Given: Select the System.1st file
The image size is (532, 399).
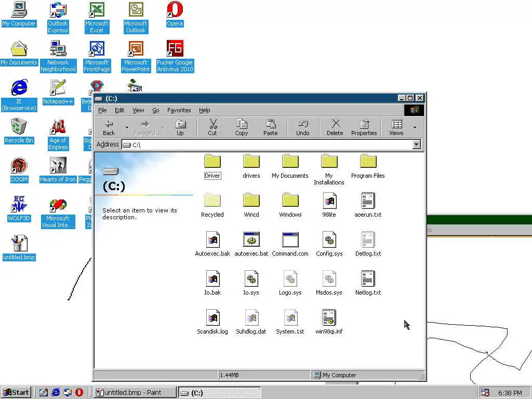Looking at the screenshot, I should (x=290, y=322).
